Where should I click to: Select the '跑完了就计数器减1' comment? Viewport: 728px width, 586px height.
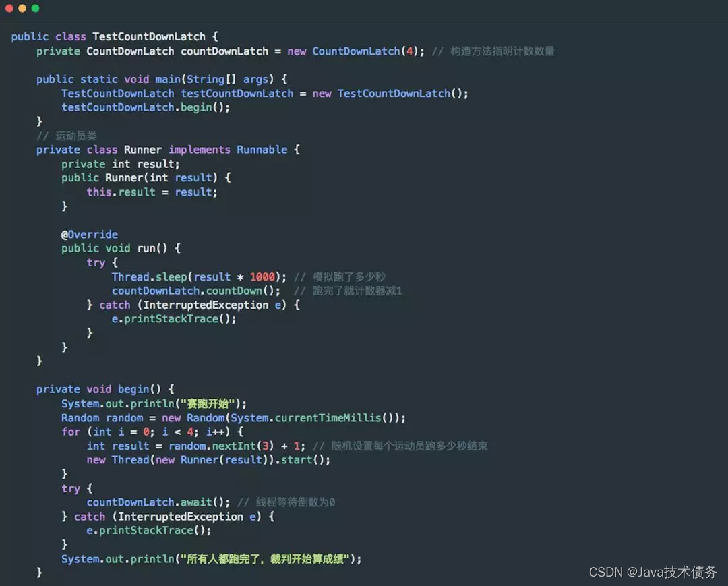(x=357, y=291)
